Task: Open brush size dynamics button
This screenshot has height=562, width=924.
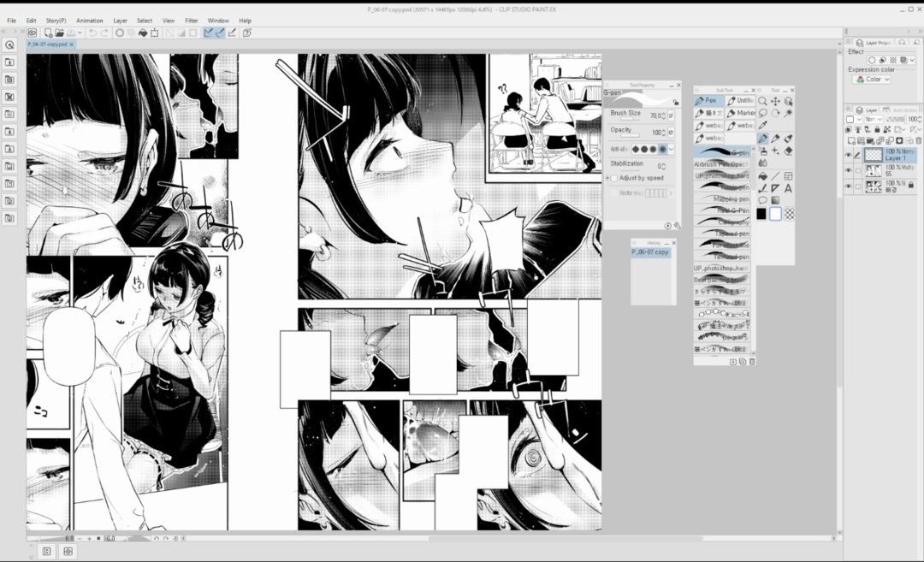Action: pos(671,115)
